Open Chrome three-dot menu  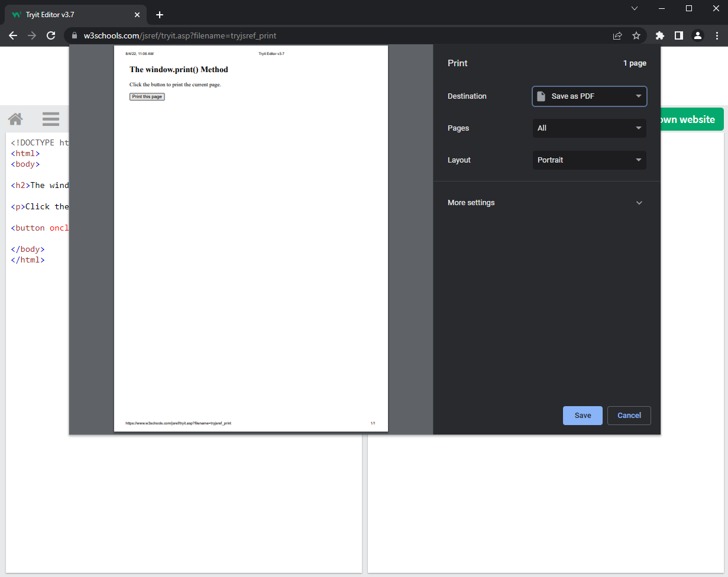coord(717,35)
